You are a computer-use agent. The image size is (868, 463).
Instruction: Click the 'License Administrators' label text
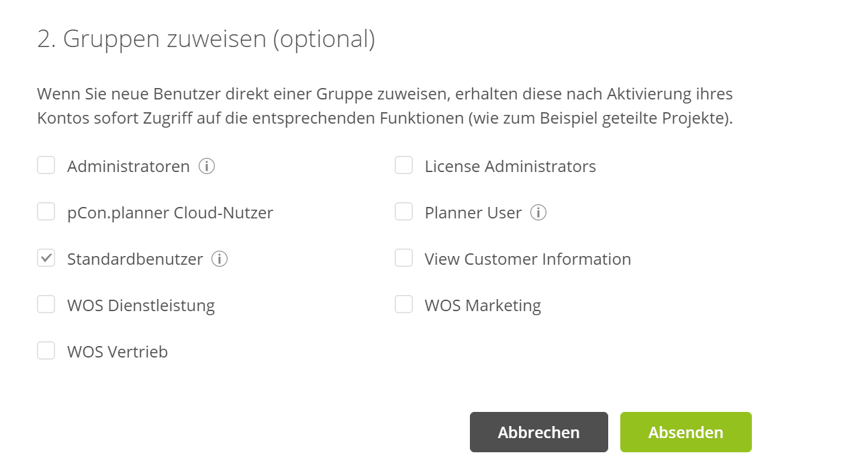510,167
